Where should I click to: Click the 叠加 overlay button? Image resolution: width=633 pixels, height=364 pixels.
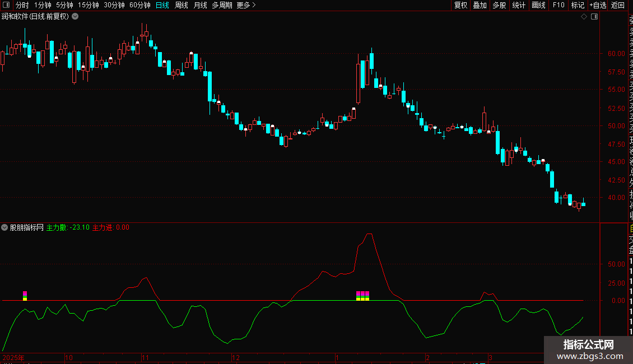click(480, 5)
